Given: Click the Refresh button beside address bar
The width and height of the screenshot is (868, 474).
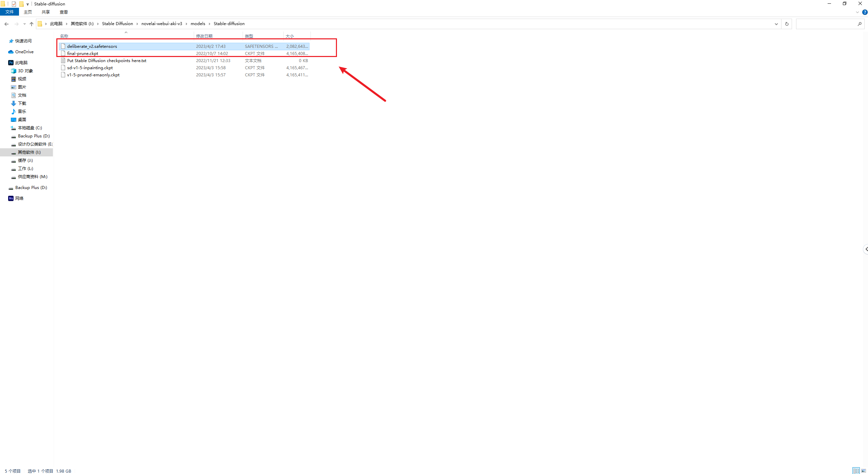Looking at the screenshot, I should [787, 24].
